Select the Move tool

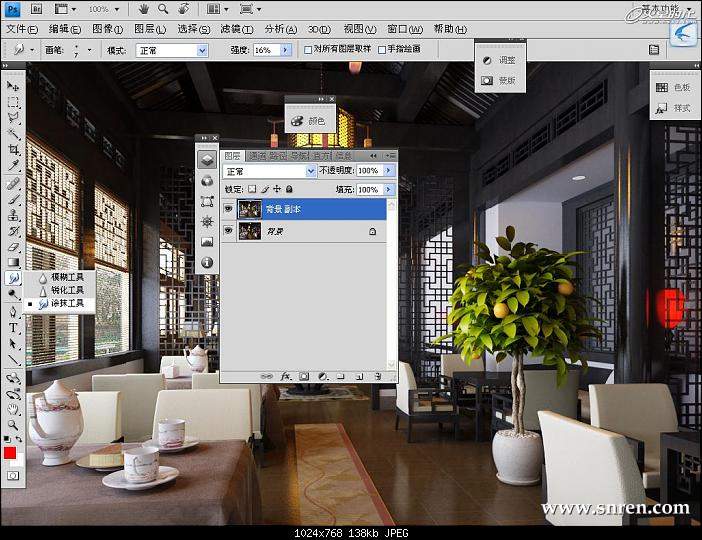pyautogui.click(x=13, y=86)
